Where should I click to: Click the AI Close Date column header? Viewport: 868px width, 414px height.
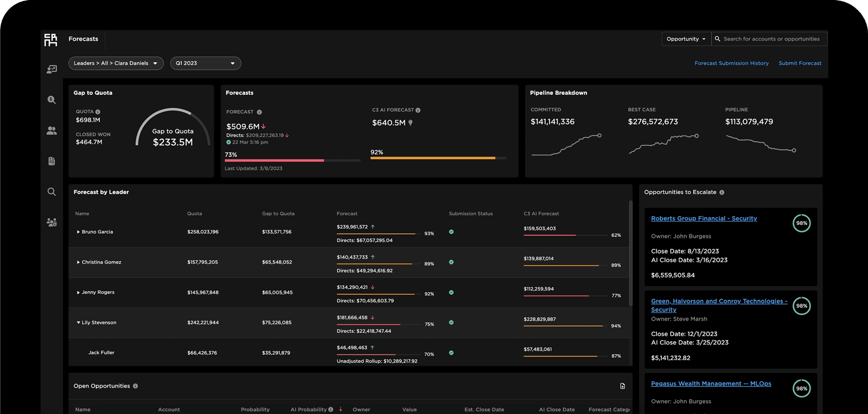click(557, 410)
